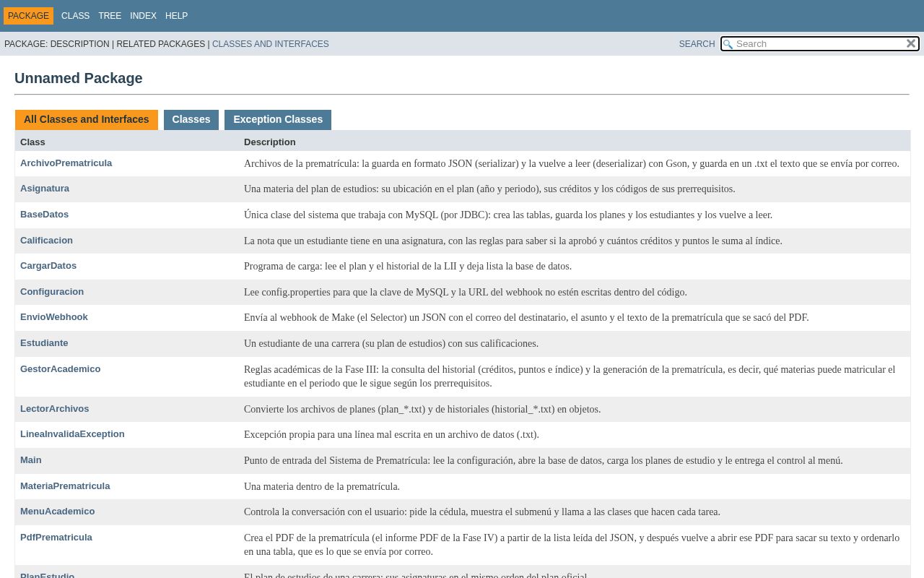Click the Estudiante description text
The width and height of the screenshot is (924, 578).
point(391,344)
